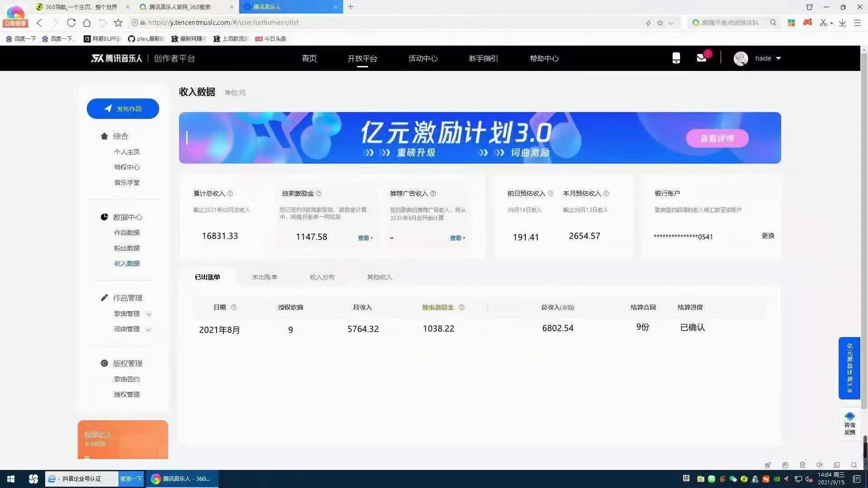
Task: Expand the 歌曲管理 submenu chevron
Action: tap(149, 314)
